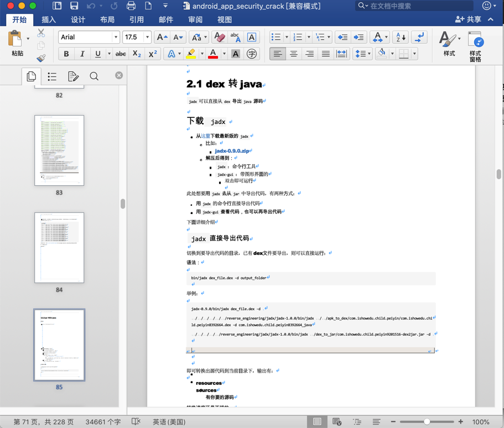This screenshot has width=504, height=428.
Task: Open font name Arial dropdown
Action: 116,37
